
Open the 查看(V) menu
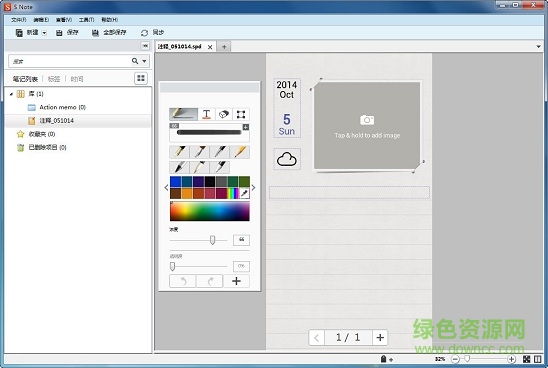[x=64, y=20]
